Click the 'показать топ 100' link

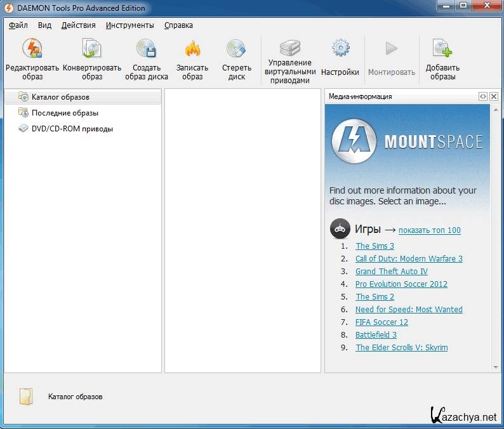point(429,230)
